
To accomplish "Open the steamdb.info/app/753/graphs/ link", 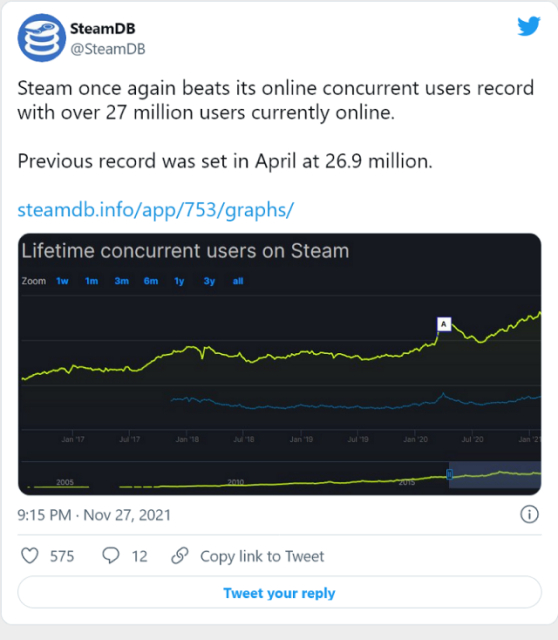I will (156, 210).
